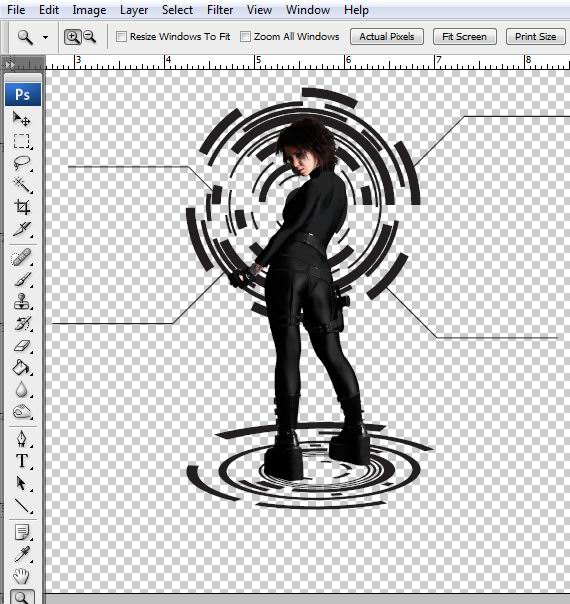The height and width of the screenshot is (604, 570).
Task: Open the Image menu
Action: [x=89, y=10]
